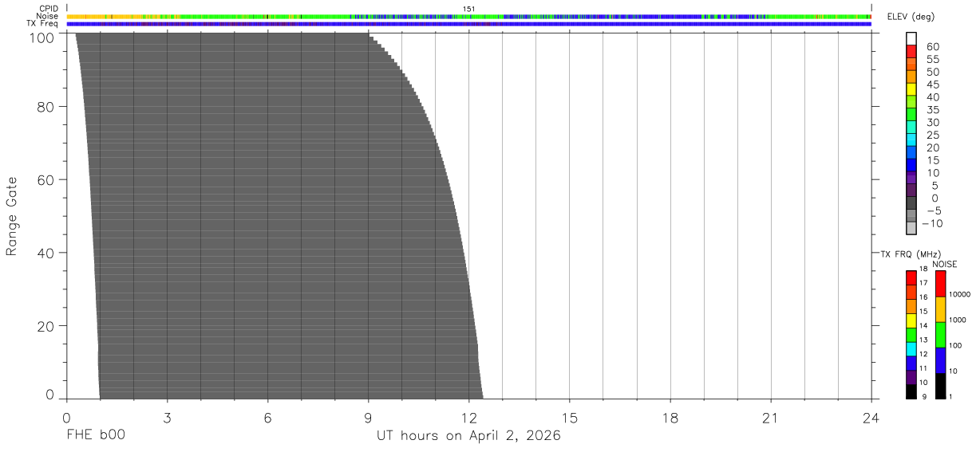Viewport: 980px width, 452px height.
Task: Click the 14 label on TX FRQ colorbar
Action: [x=923, y=325]
